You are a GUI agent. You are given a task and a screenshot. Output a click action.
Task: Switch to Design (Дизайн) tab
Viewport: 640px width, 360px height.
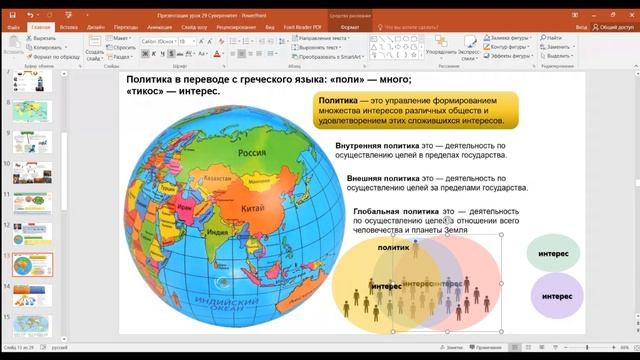tap(96, 27)
